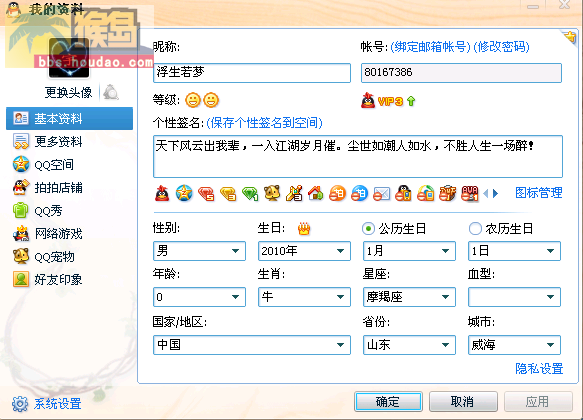Image resolution: width=583 pixels, height=420 pixels.
Task: Open the 血型 blood type dropdown
Action: (x=514, y=297)
